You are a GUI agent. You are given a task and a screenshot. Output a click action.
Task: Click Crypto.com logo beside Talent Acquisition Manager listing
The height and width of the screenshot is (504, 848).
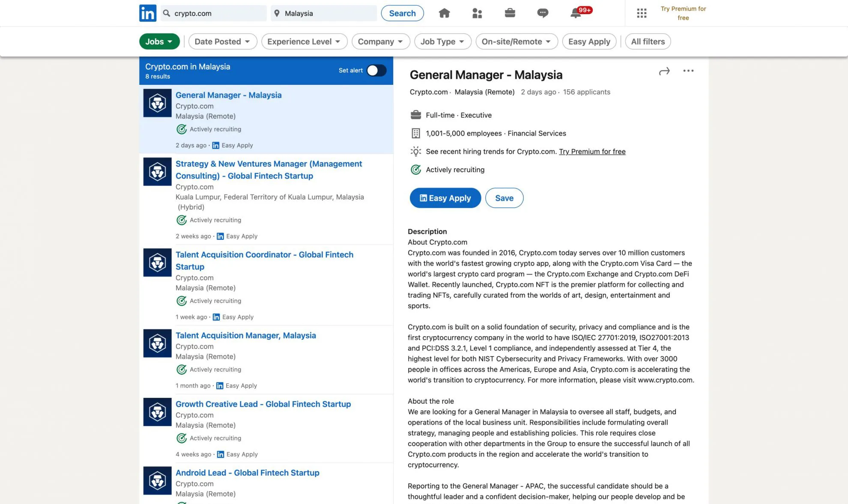point(157,343)
